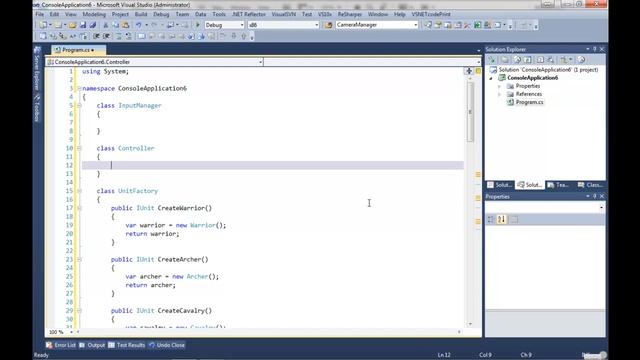Click the vertical scrollbar down arrow in editor
Viewport: 640px width, 360px height.
point(470,324)
